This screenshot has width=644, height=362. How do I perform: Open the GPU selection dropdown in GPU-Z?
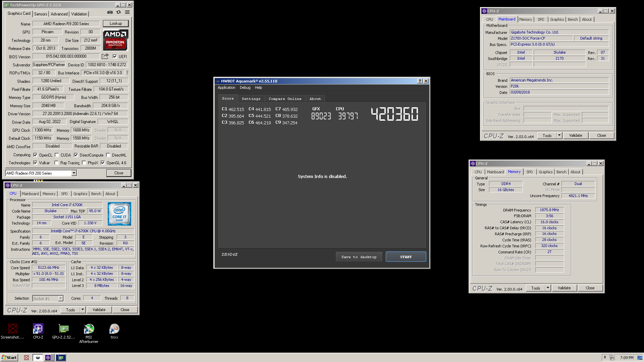click(x=74, y=173)
